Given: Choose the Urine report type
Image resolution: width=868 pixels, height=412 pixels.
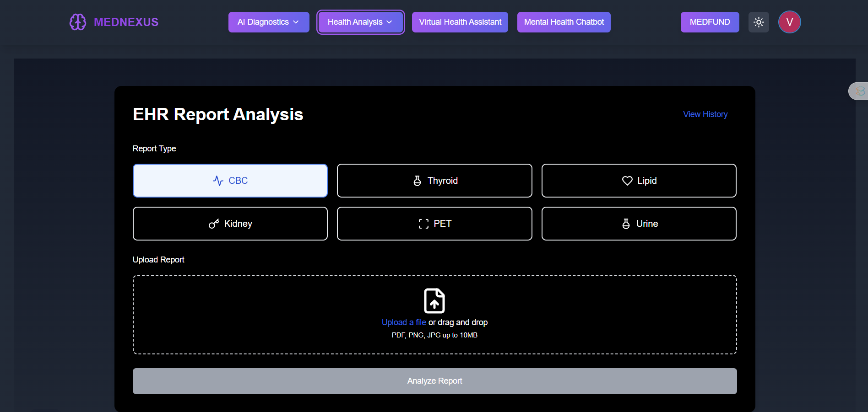Looking at the screenshot, I should 639,224.
